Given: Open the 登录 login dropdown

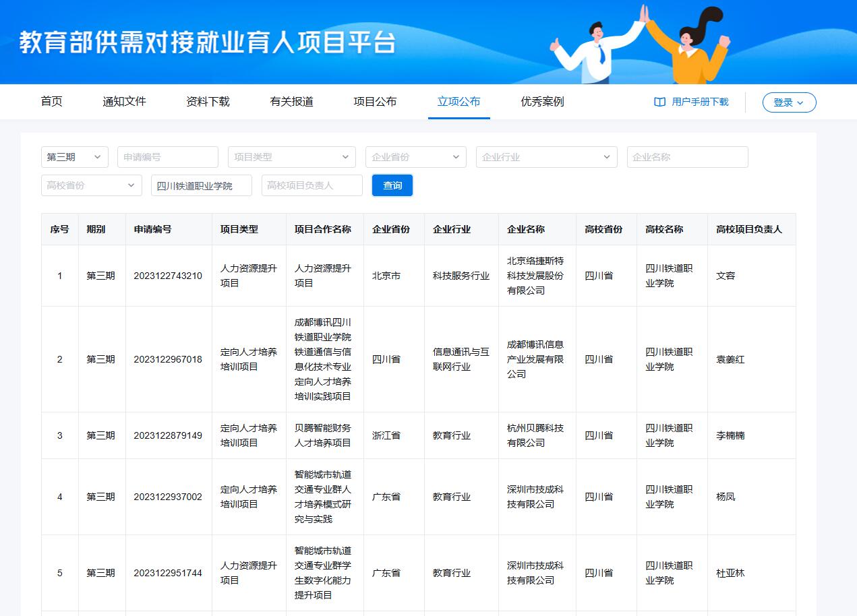Looking at the screenshot, I should [789, 102].
